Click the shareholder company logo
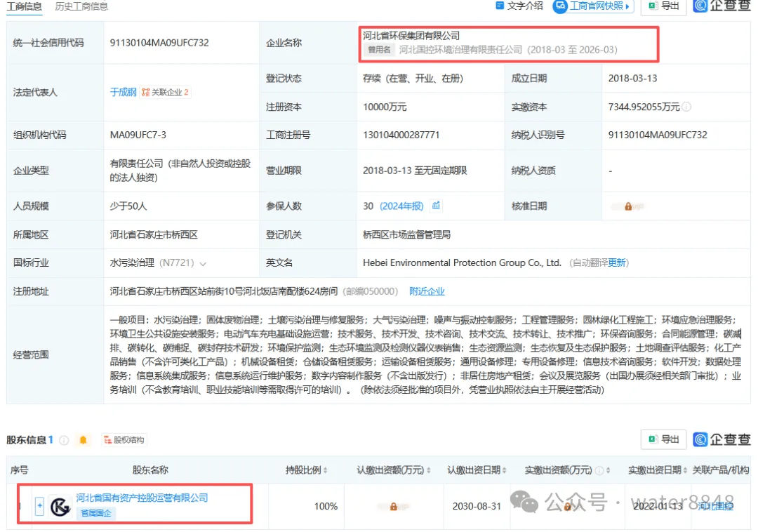Screen dimensions: 758x532 click(x=60, y=506)
